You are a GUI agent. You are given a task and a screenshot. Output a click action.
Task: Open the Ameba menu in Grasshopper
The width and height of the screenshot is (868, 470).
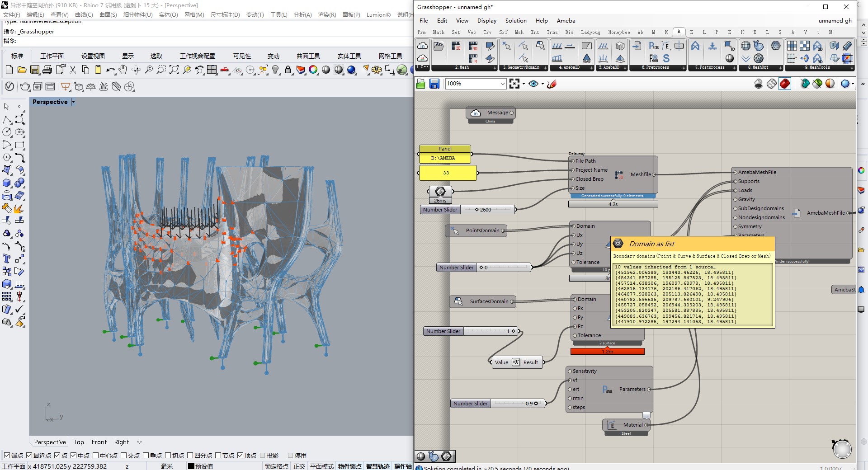pyautogui.click(x=566, y=21)
